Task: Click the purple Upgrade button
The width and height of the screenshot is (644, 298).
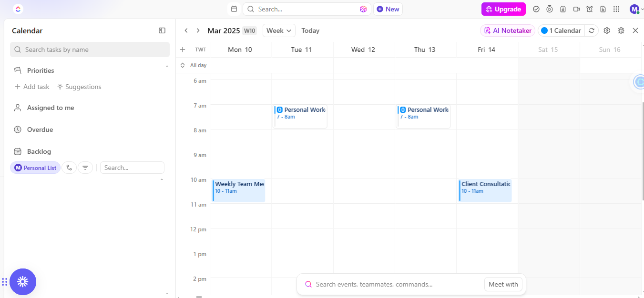Action: coord(503,9)
